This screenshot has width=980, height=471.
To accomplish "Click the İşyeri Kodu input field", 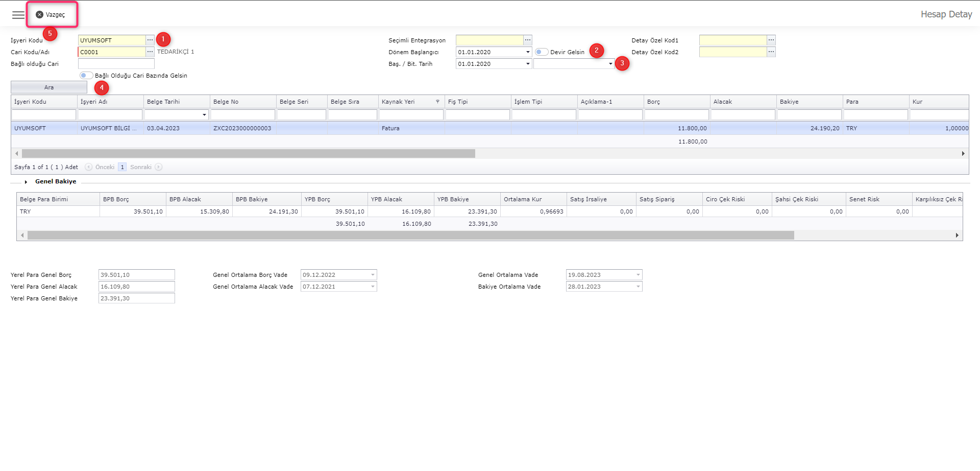I will tap(112, 40).
